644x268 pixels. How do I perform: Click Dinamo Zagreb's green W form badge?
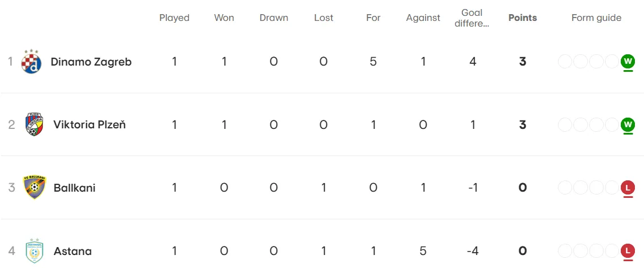tap(628, 62)
